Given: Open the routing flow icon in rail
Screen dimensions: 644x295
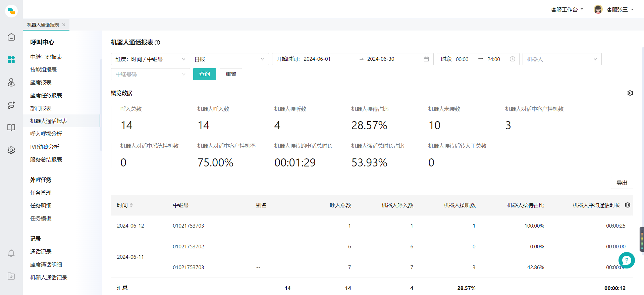Looking at the screenshot, I should click(11, 105).
